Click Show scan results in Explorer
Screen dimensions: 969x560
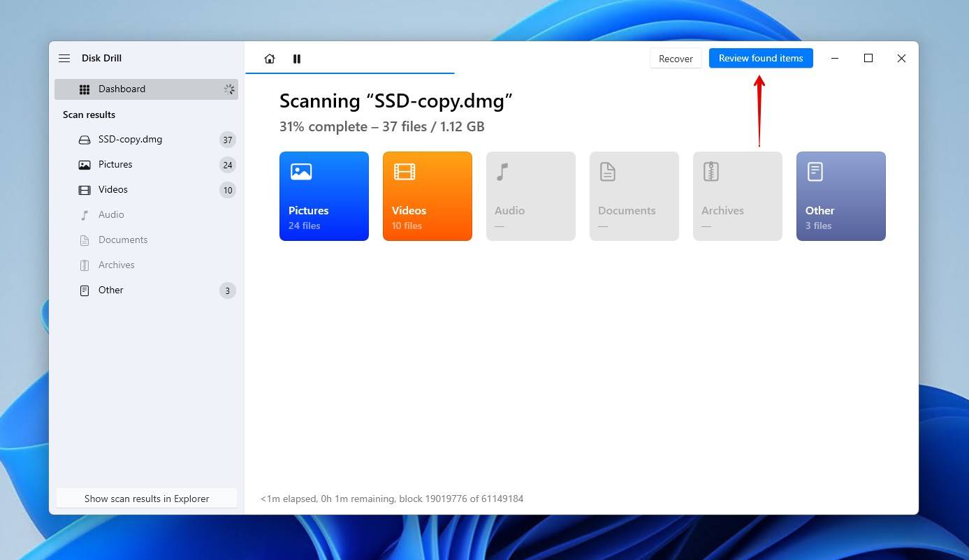[x=147, y=499]
